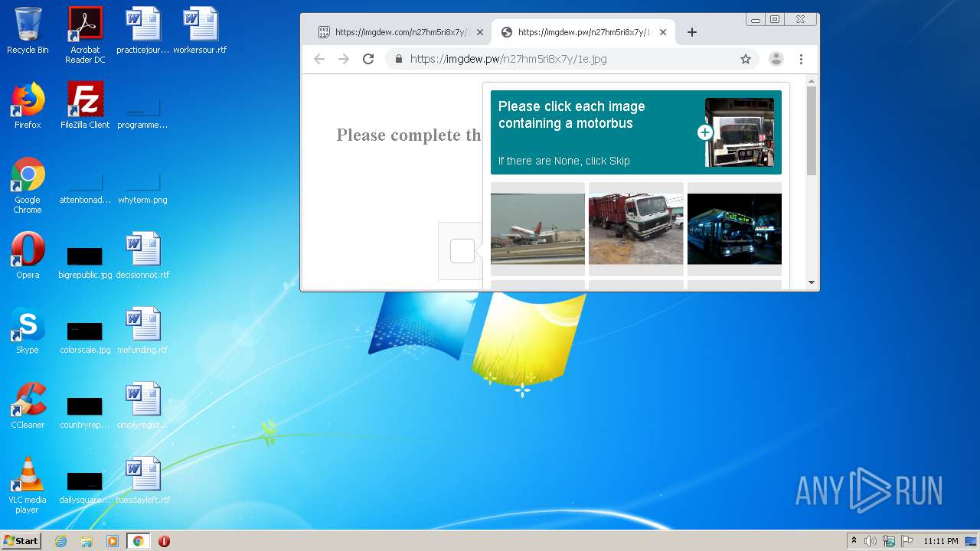Open the network tray icon

889,541
